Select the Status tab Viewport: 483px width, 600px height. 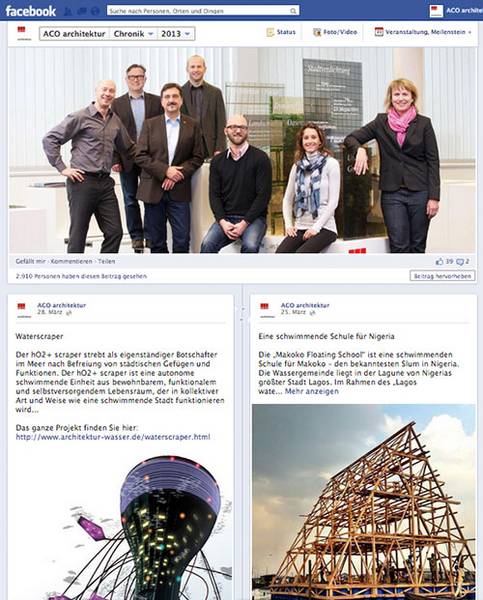click(x=281, y=32)
